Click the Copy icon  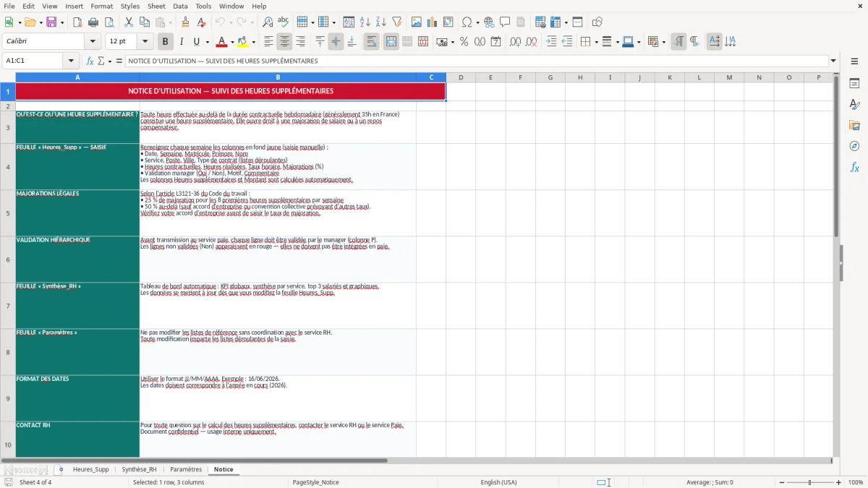coord(144,22)
